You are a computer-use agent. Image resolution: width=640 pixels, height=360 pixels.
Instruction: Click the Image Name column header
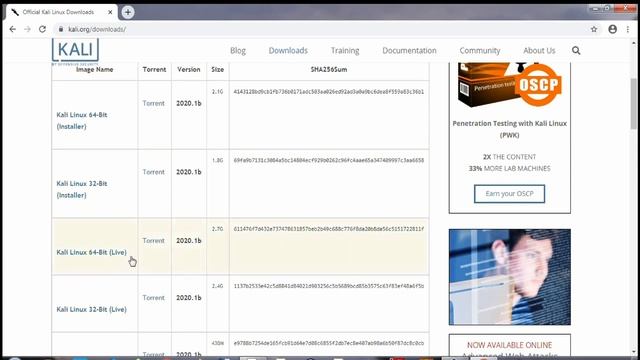pos(94,69)
